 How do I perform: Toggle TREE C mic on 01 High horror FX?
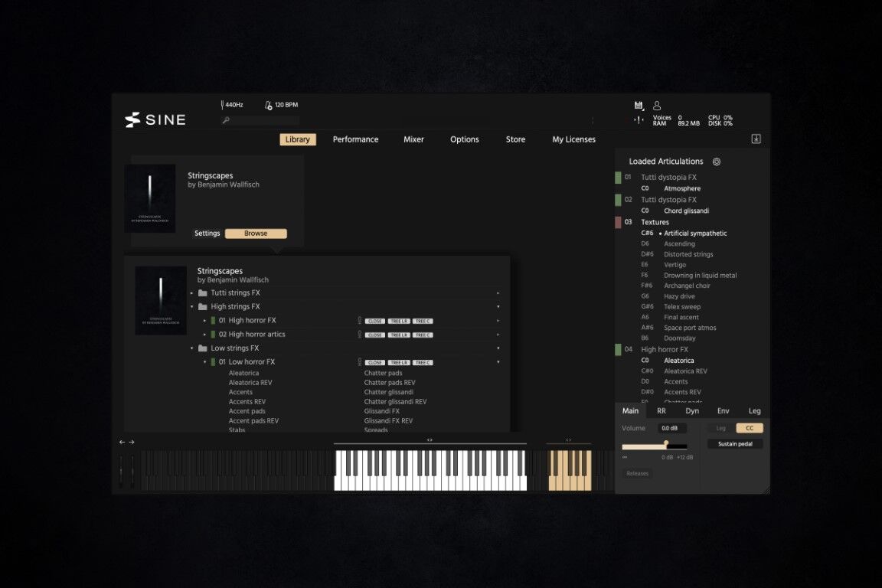pos(423,321)
